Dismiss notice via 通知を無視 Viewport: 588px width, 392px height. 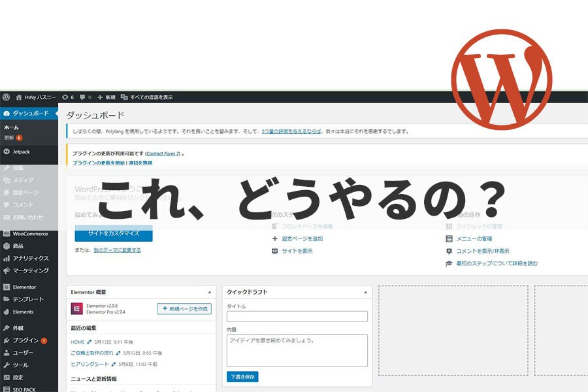pos(140,163)
